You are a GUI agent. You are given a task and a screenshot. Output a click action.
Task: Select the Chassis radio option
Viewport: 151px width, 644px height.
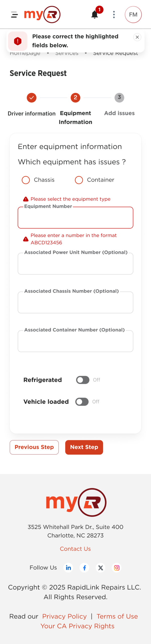pyautogui.click(x=26, y=180)
